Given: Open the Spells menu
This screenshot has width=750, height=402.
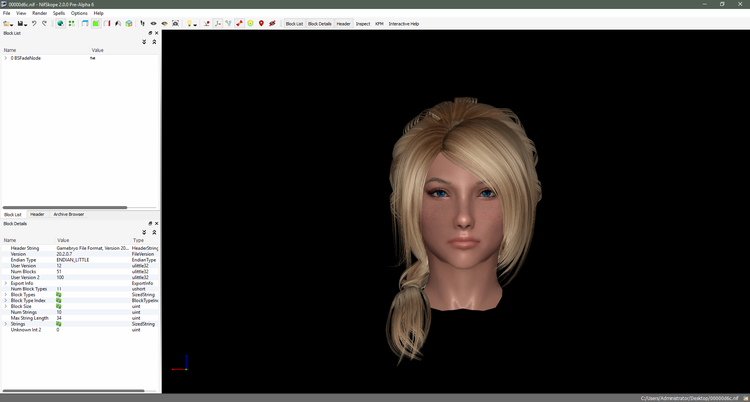Looking at the screenshot, I should click(x=59, y=13).
